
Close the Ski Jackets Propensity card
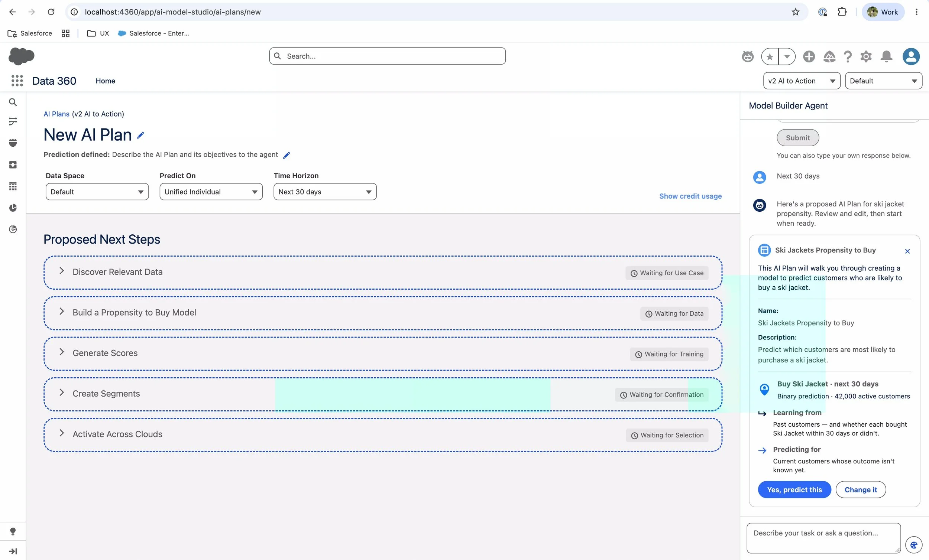click(x=907, y=251)
